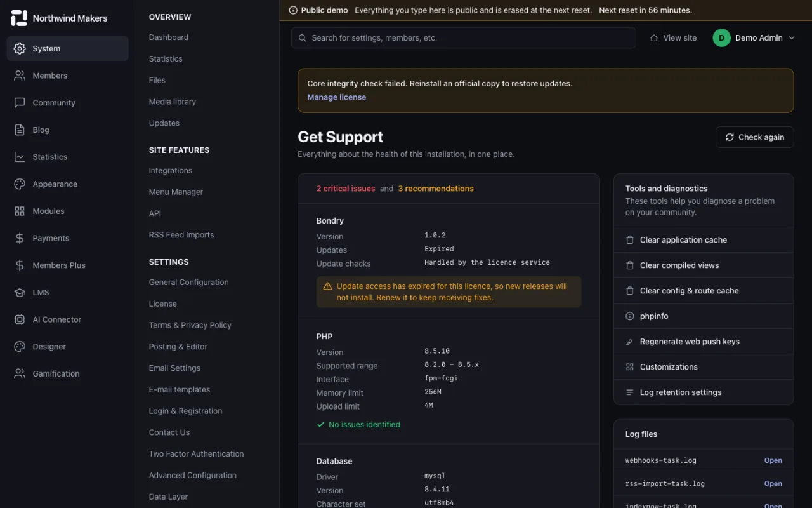Open Log retention settings
The width and height of the screenshot is (812, 508).
point(704,392)
